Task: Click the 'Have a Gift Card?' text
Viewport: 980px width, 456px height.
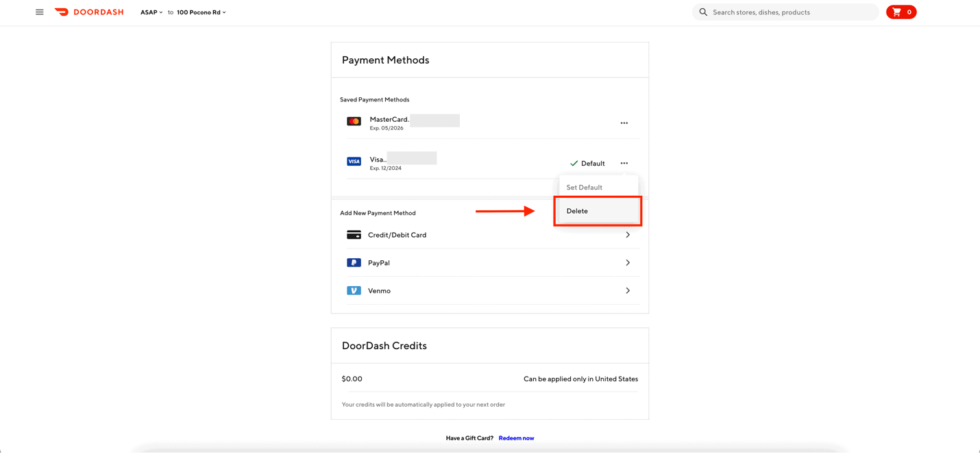Action: tap(469, 438)
